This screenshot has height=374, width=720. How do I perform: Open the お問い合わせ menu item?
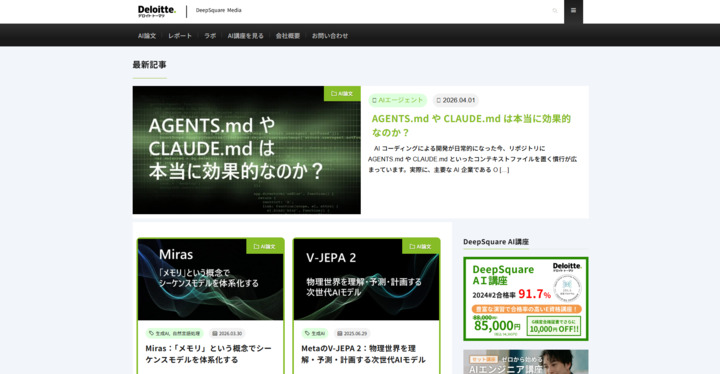click(330, 36)
